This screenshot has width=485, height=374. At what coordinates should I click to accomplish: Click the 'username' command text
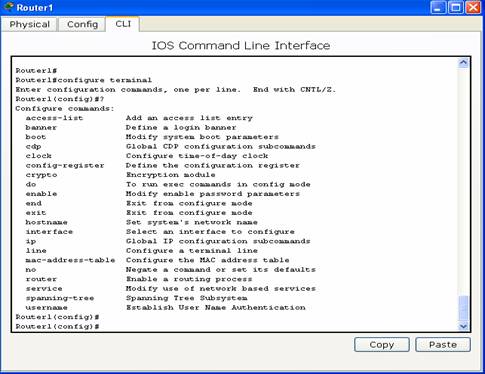tap(47, 308)
